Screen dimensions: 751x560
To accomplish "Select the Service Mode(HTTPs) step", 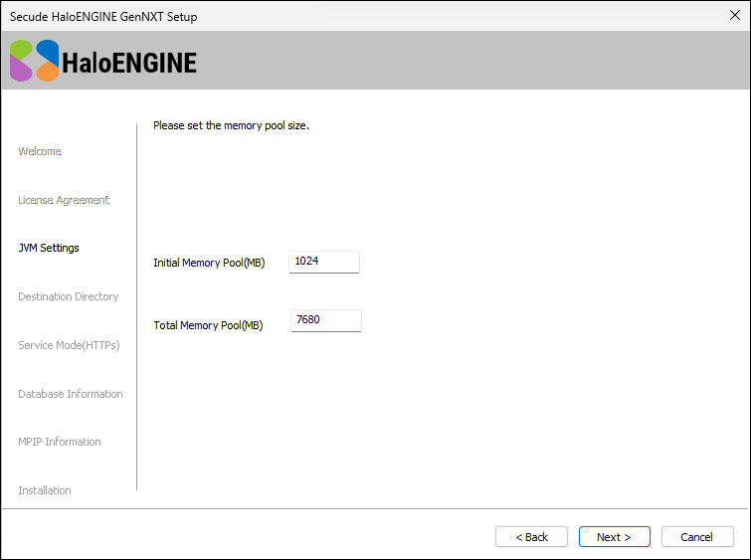I will [x=69, y=345].
